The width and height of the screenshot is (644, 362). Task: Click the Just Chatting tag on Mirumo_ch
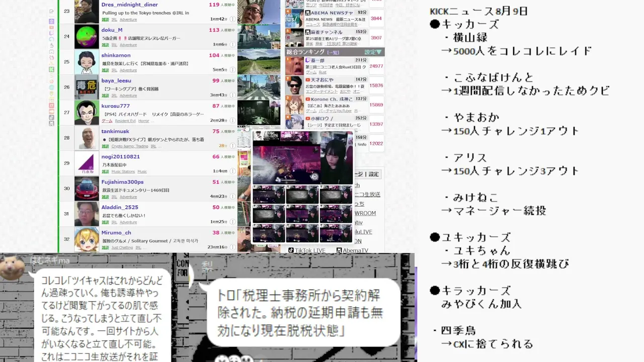pos(122,248)
